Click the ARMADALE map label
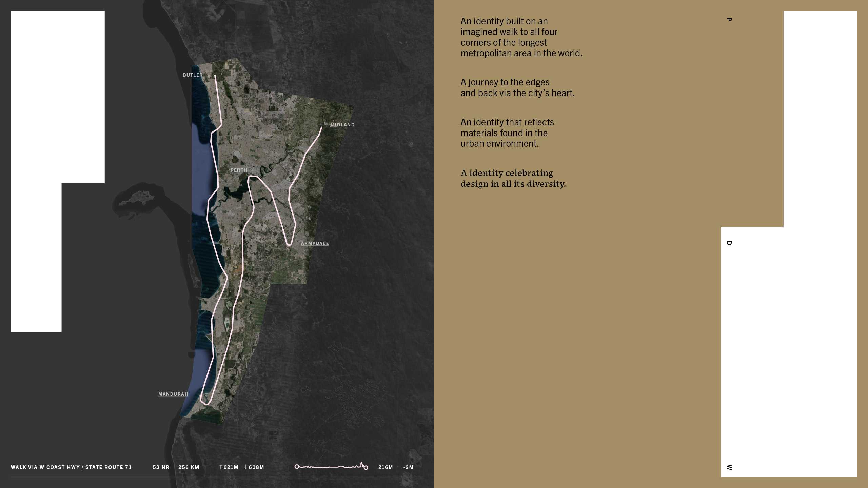Image resolution: width=868 pixels, height=488 pixels. (x=315, y=243)
